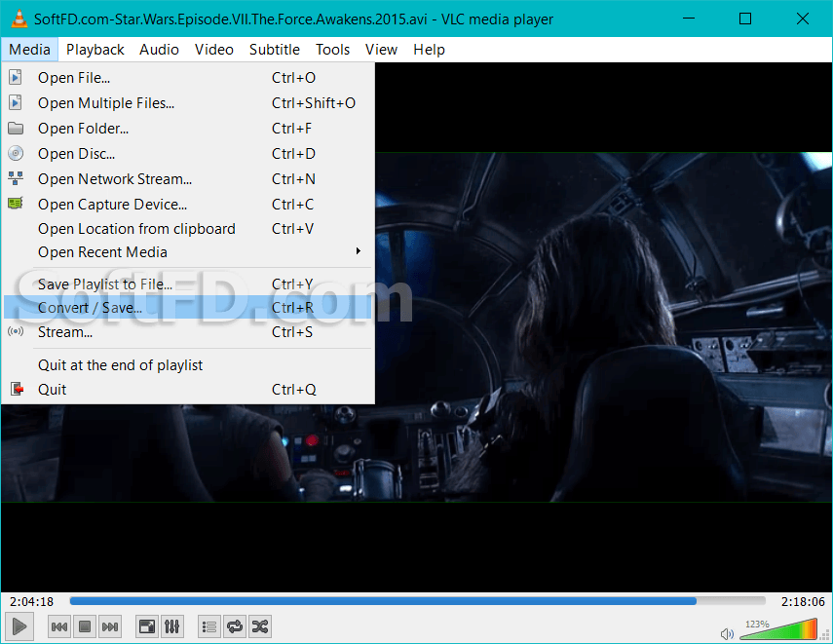Choose Save Playlist to File...

coord(188,284)
